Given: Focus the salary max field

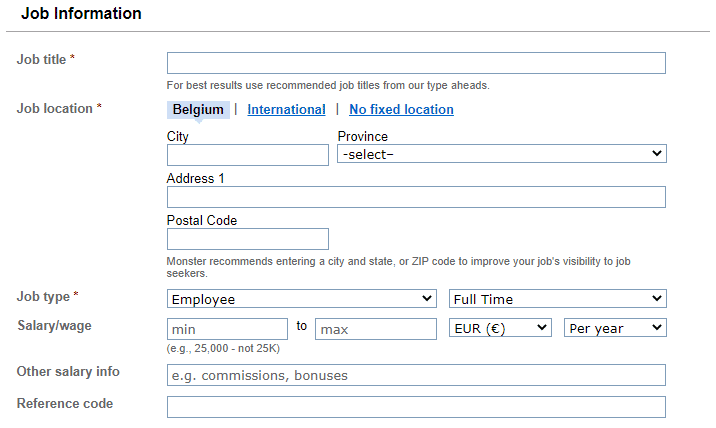Looking at the screenshot, I should pyautogui.click(x=376, y=329).
